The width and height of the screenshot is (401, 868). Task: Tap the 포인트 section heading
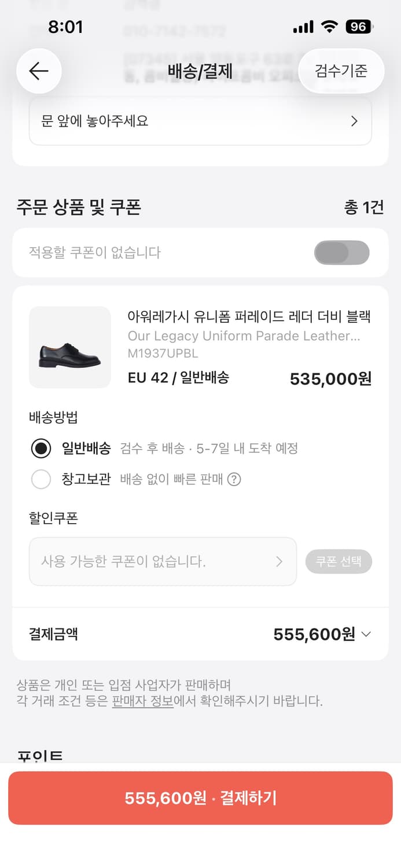pyautogui.click(x=41, y=754)
